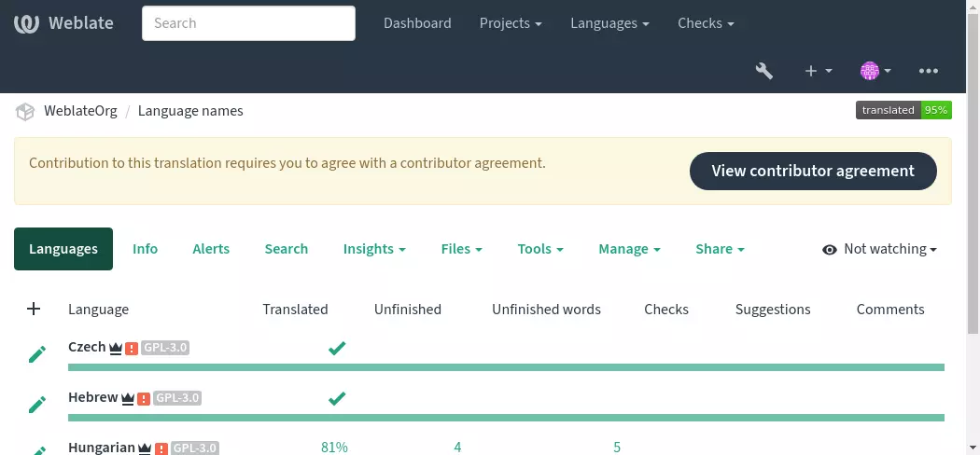Click the Weblate logo icon
The height and width of the screenshot is (455, 980).
point(26,23)
